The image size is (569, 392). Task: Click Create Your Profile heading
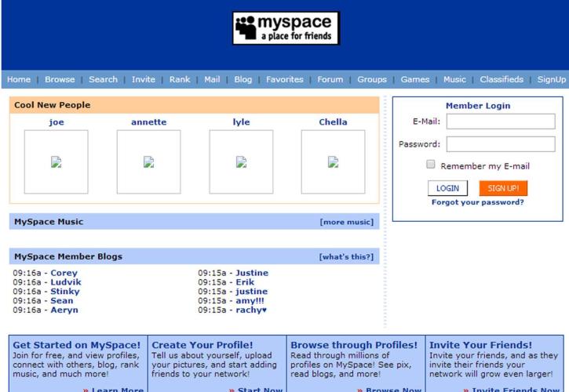point(202,345)
